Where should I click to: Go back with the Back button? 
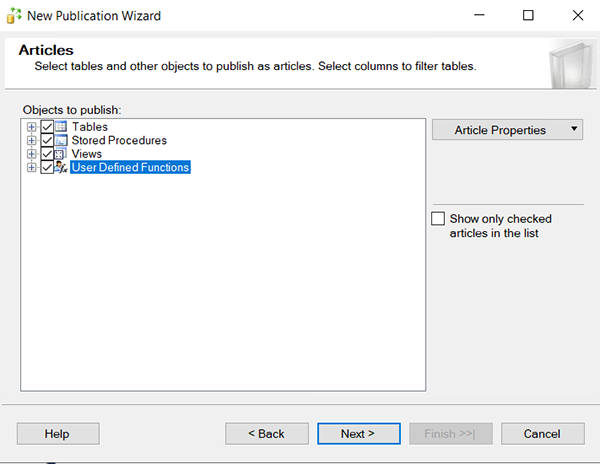[x=266, y=434]
